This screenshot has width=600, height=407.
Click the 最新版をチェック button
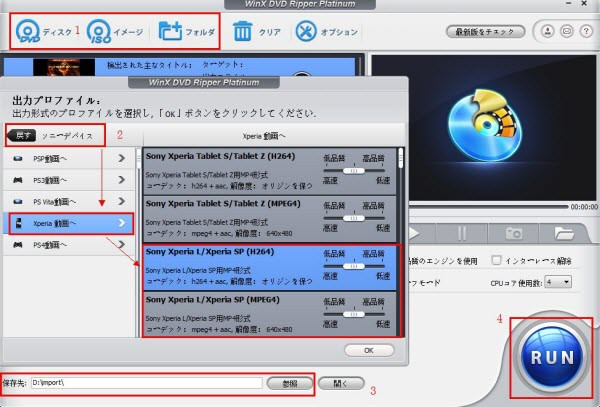pyautogui.click(x=485, y=32)
